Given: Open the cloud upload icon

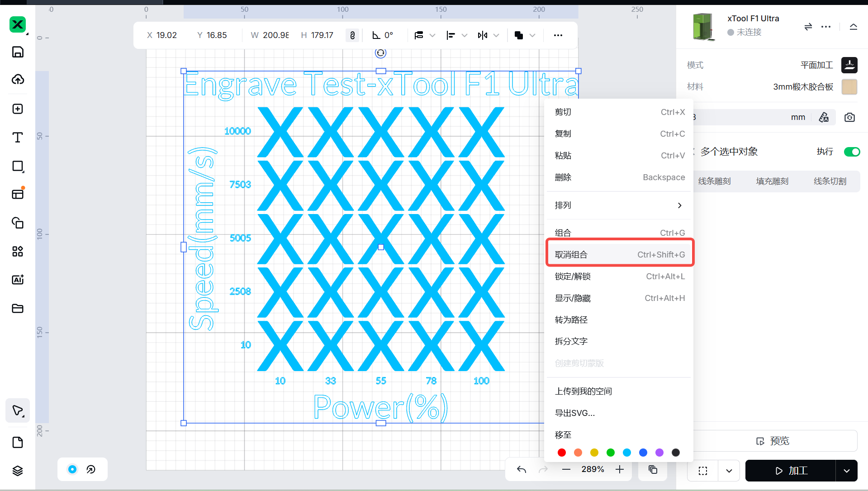Looking at the screenshot, I should 18,80.
